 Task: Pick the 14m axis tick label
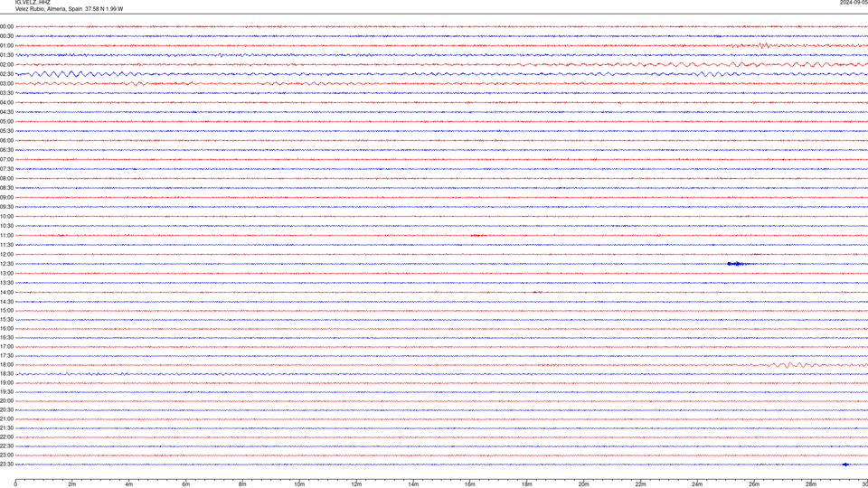413,484
